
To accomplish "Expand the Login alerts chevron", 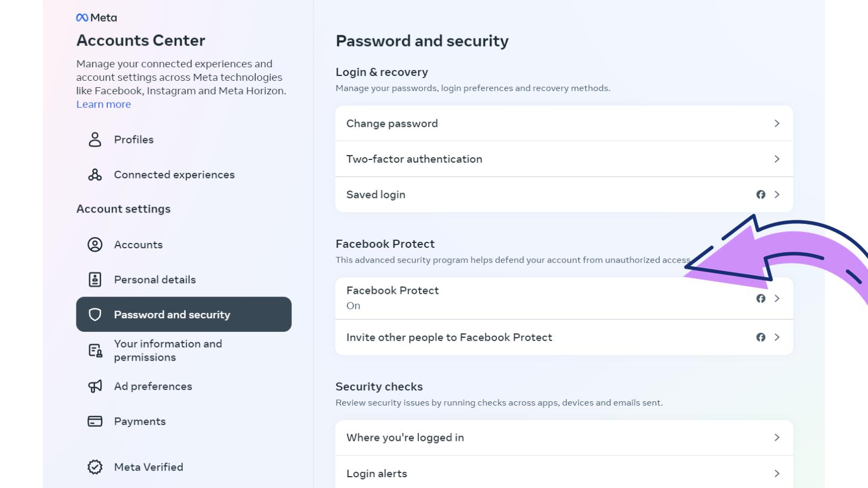I will [778, 473].
